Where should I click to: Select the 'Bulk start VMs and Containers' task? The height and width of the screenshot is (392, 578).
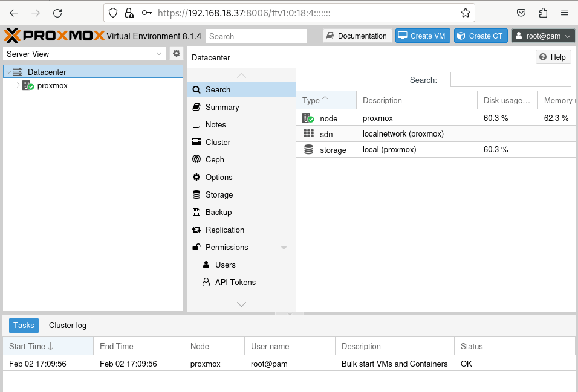coord(289,364)
